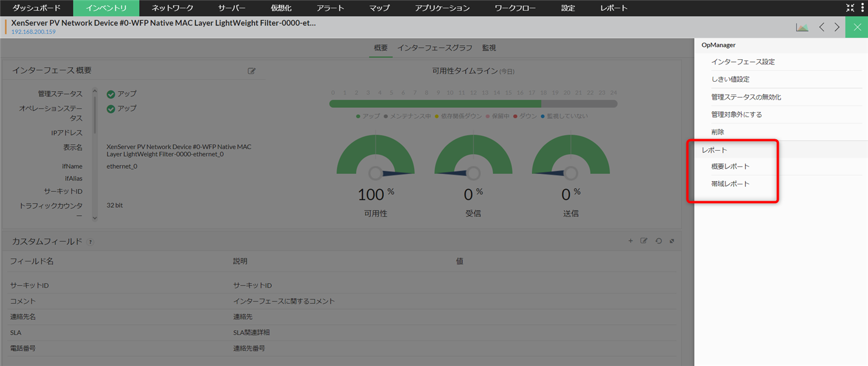Open 概要レポート in side menu
The image size is (868, 366).
tap(731, 166)
